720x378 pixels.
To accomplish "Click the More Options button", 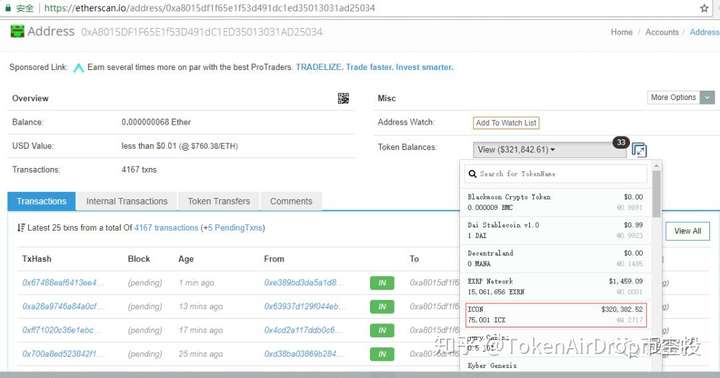I will [673, 97].
